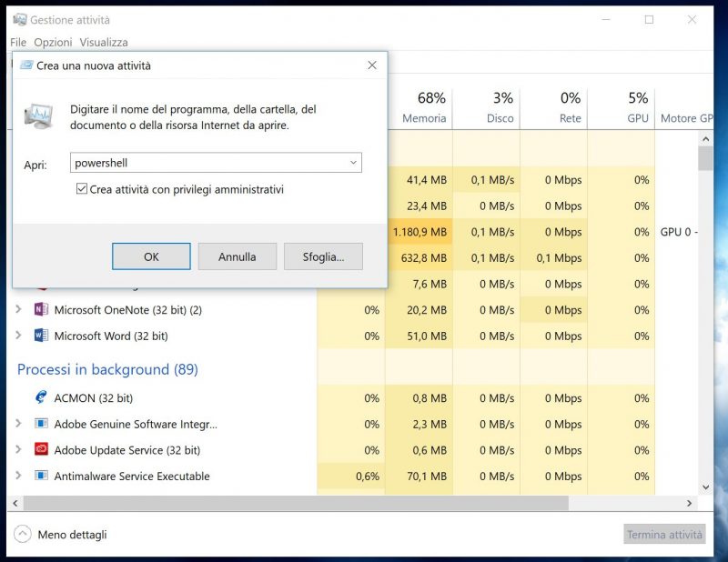The image size is (728, 562).
Task: Cancel the dialog with Annulla
Action: 237,256
